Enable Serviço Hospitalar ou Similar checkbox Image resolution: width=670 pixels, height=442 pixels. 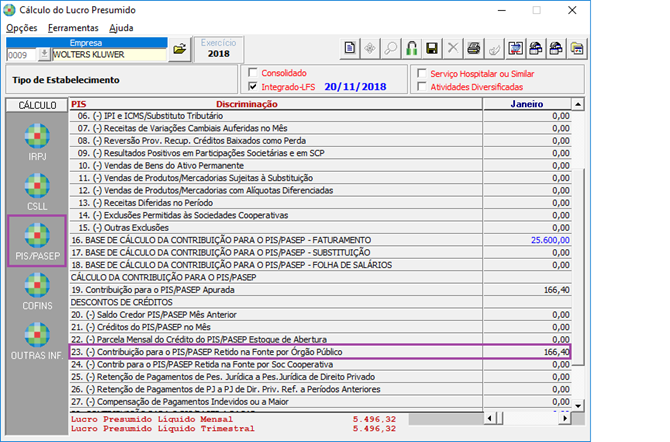[x=422, y=73]
